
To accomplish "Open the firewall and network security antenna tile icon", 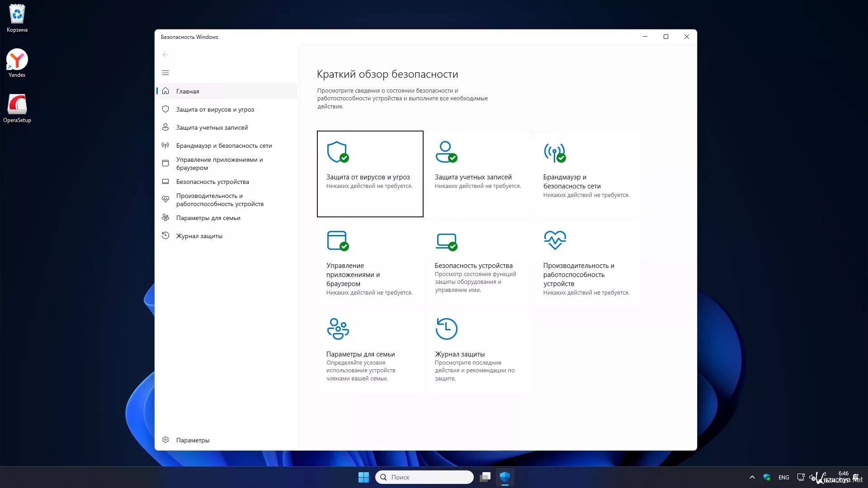I will [x=554, y=152].
